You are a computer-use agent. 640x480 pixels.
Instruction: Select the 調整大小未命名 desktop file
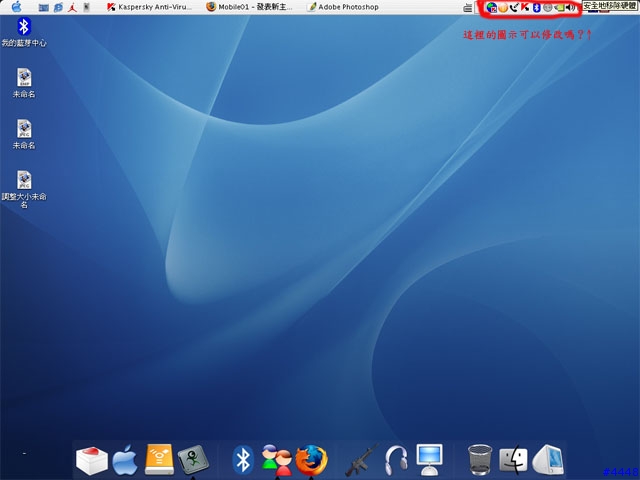click(x=24, y=189)
